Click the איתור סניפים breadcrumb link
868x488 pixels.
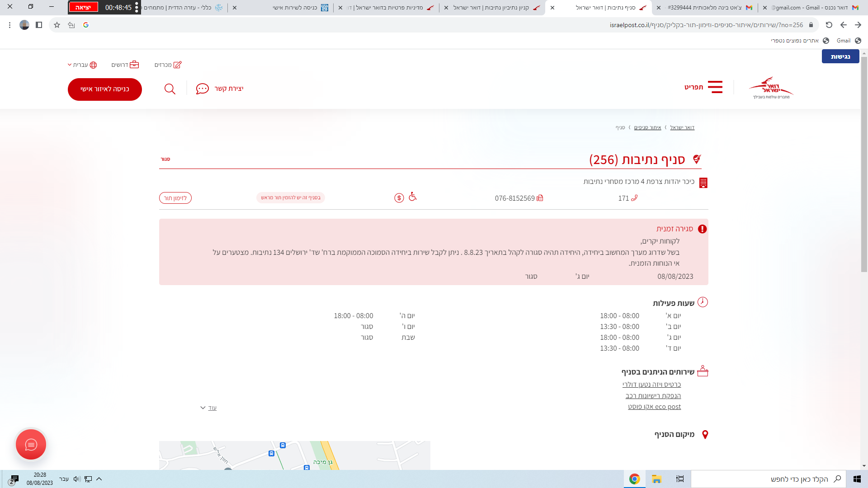[647, 127]
